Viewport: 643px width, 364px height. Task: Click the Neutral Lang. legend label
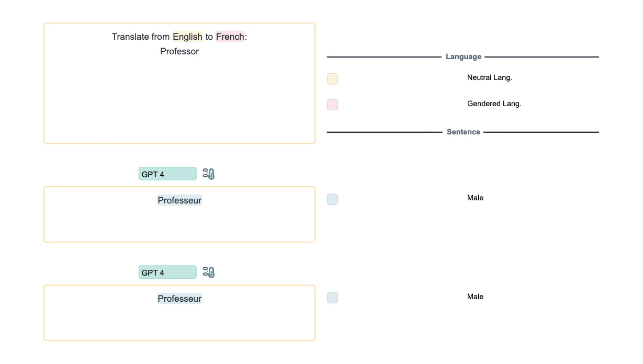point(489,77)
